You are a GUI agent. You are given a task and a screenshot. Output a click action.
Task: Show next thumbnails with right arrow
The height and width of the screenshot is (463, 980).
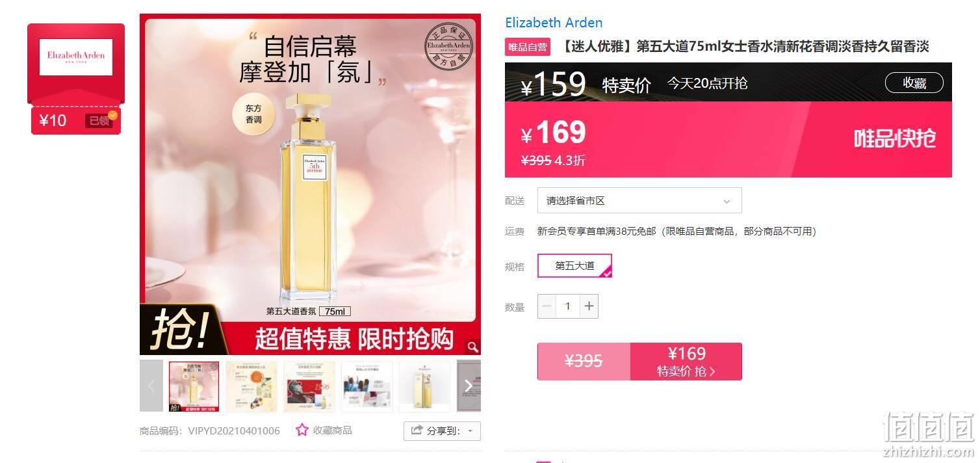469,386
